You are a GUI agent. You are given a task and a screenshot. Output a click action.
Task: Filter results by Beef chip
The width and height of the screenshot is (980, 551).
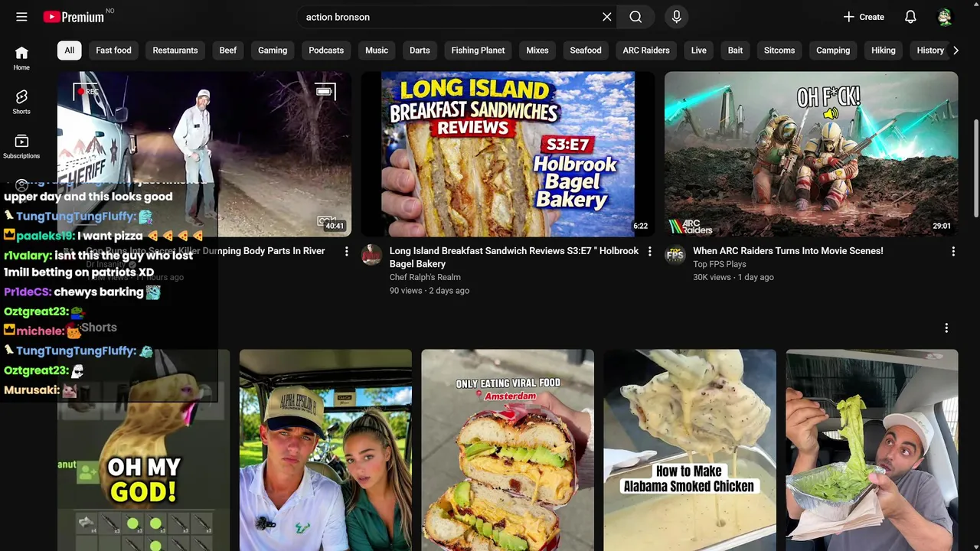228,51
